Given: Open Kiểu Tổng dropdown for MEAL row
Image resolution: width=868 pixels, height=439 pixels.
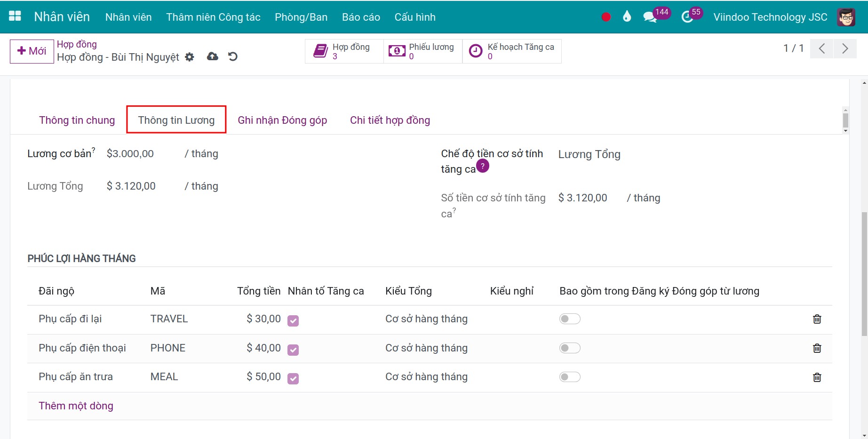Looking at the screenshot, I should [426, 377].
